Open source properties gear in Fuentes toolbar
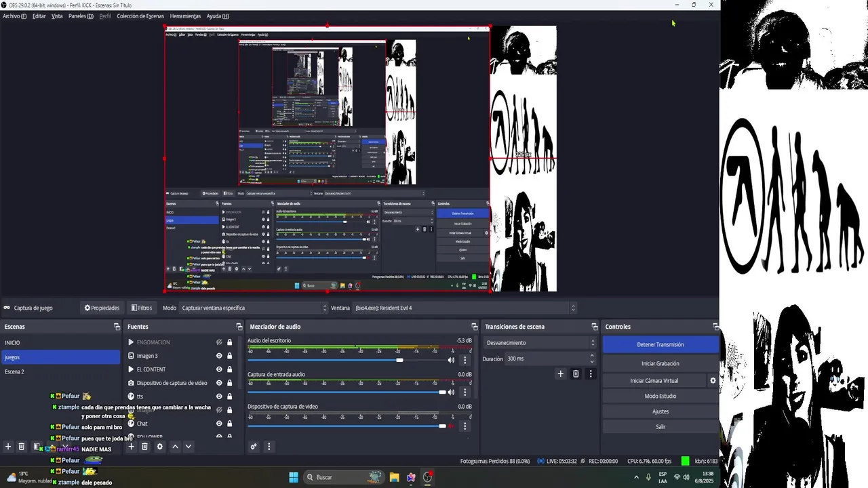Image resolution: width=868 pixels, height=488 pixels. (x=160, y=447)
